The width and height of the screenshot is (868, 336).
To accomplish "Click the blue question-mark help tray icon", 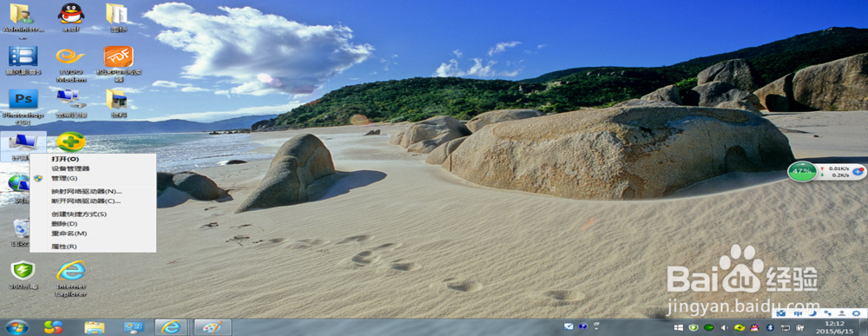I will coord(582,326).
